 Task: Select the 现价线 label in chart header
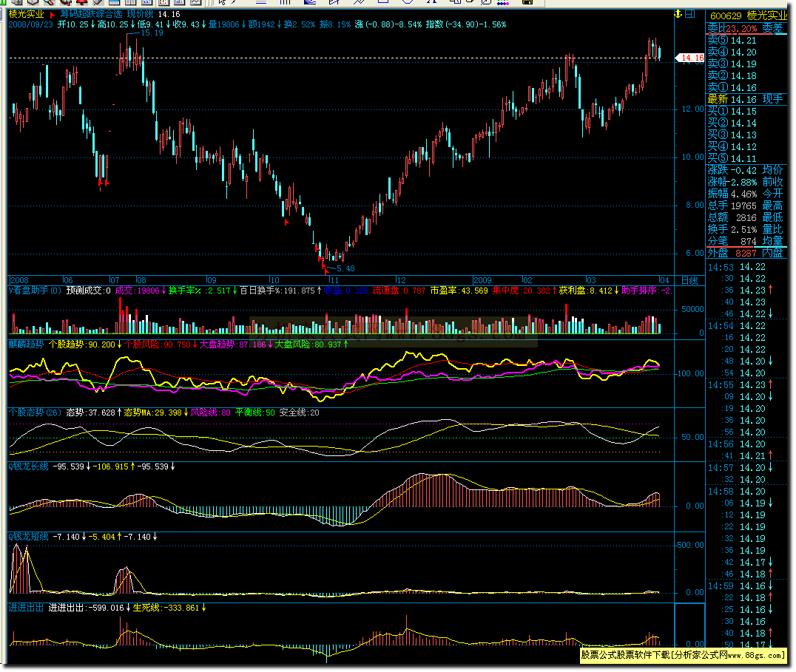140,14
